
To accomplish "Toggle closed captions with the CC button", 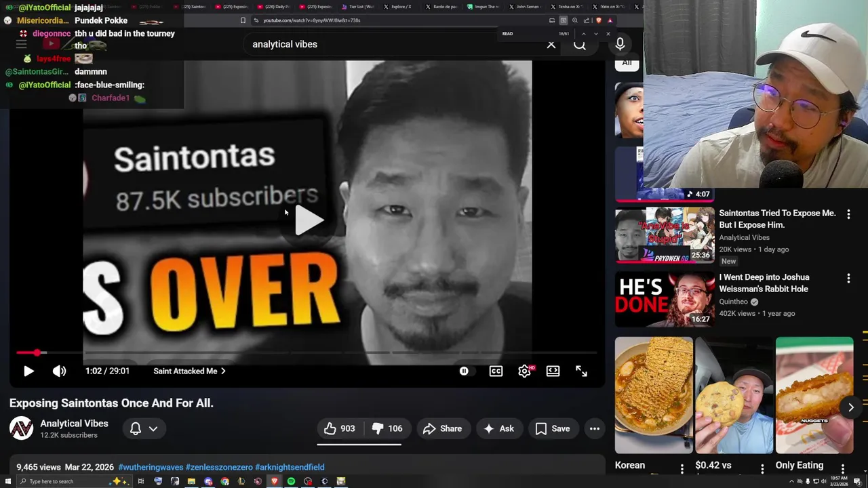I will [x=496, y=371].
